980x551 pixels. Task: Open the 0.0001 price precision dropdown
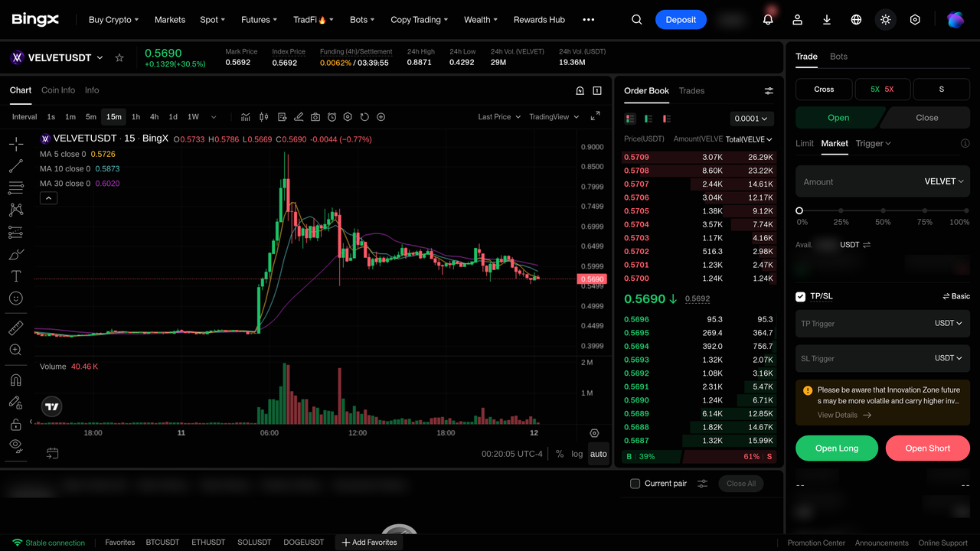click(751, 119)
